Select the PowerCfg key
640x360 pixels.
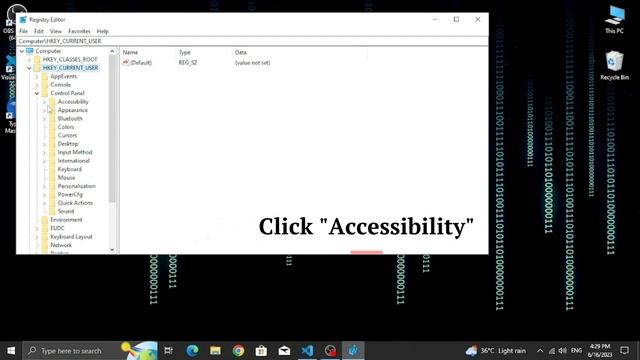click(70, 194)
